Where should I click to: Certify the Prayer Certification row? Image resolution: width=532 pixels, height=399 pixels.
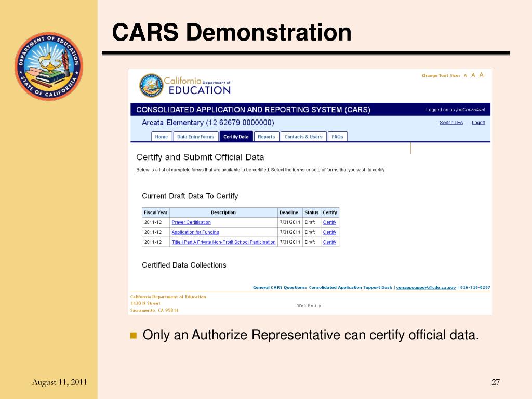[329, 222]
